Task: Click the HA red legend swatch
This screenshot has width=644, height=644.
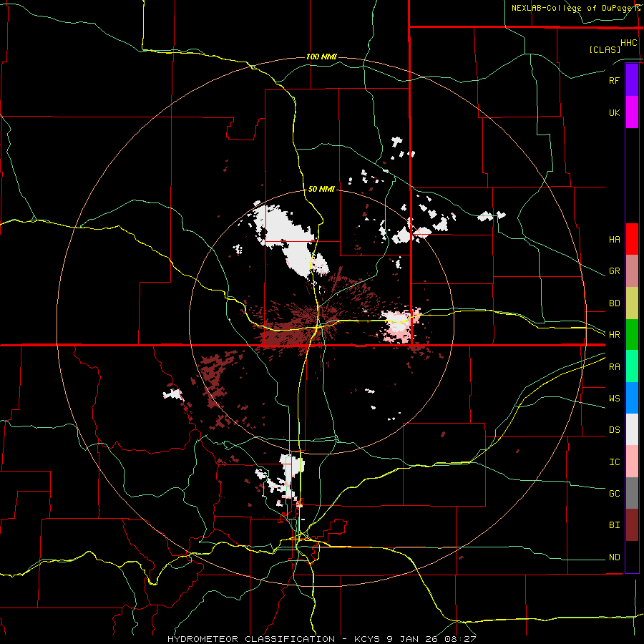Action: pyautogui.click(x=632, y=239)
